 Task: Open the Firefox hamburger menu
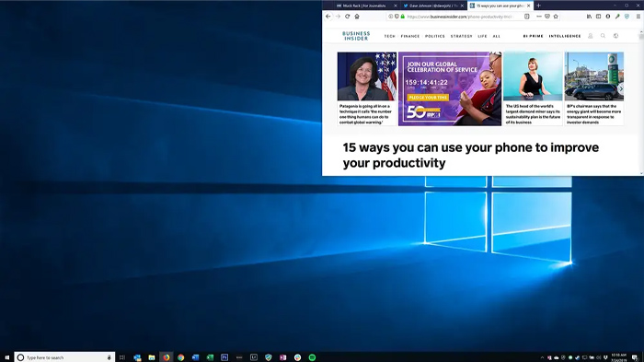(x=638, y=17)
